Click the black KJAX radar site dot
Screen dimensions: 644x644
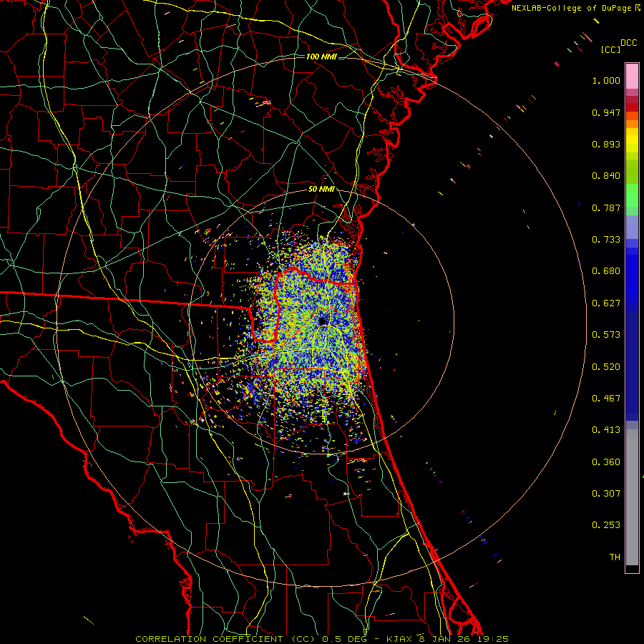323,321
